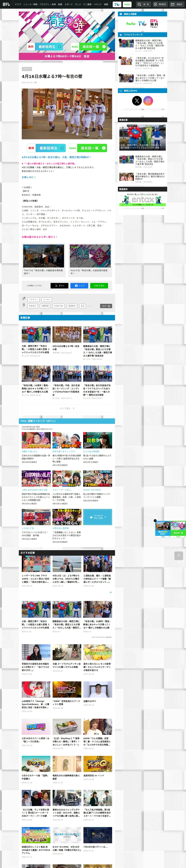The width and height of the screenshot is (186, 868).
Task: Click the ad info icon above recommendations
Action: [111, 592]
